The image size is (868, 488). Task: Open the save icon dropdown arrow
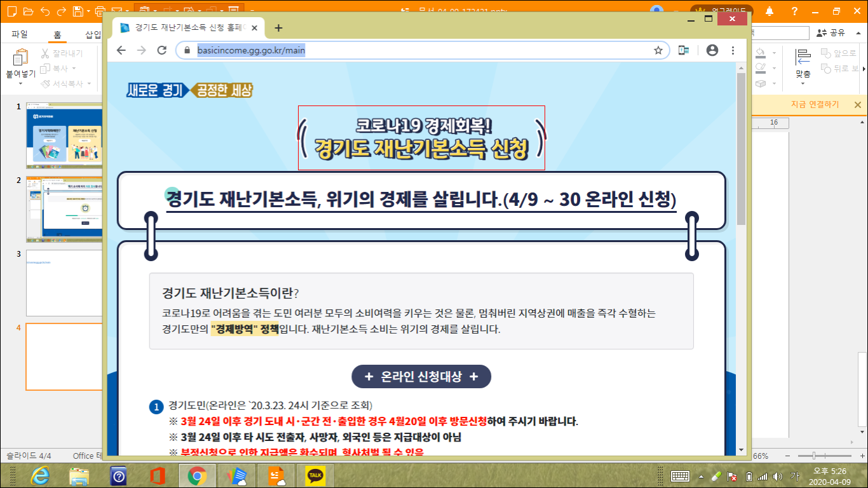87,11
